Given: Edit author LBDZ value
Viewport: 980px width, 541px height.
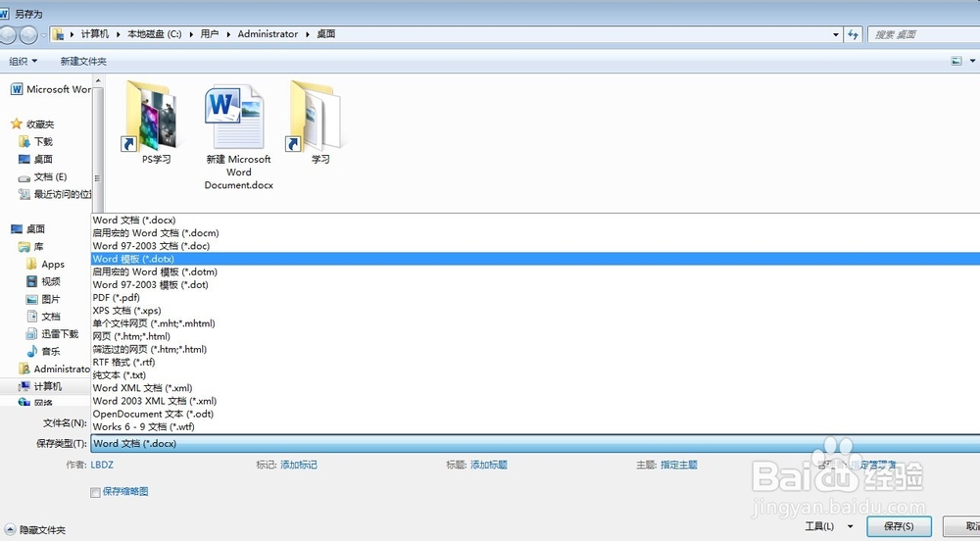Looking at the screenshot, I should pyautogui.click(x=102, y=465).
